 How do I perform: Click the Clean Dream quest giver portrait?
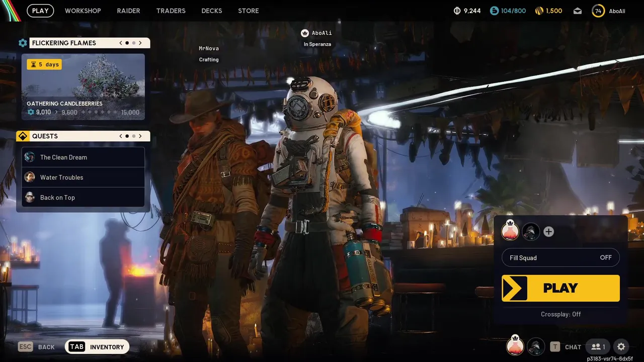click(30, 157)
